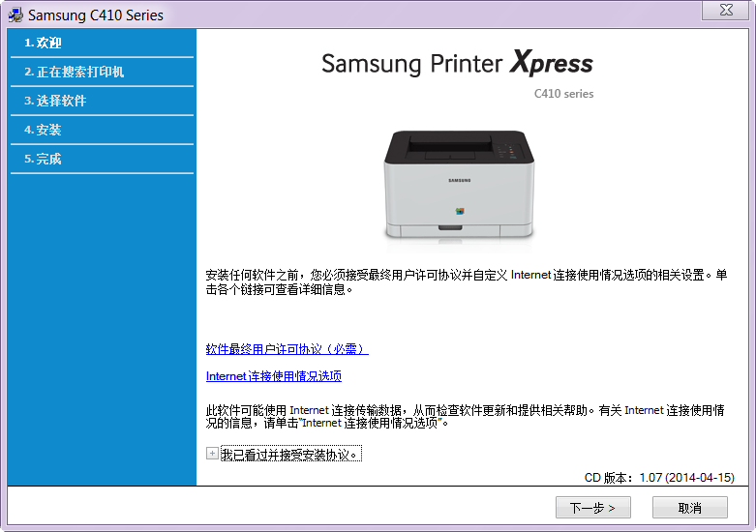The image size is (756, 532).
Task: Click the 'Samsung Printer Xpress' heading
Action: point(457,63)
